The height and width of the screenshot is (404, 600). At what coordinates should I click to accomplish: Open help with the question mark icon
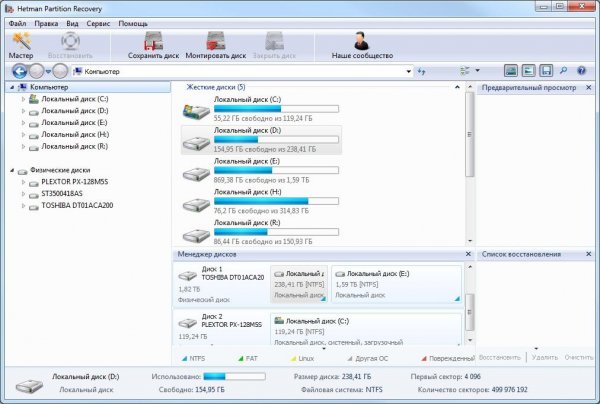point(581,71)
